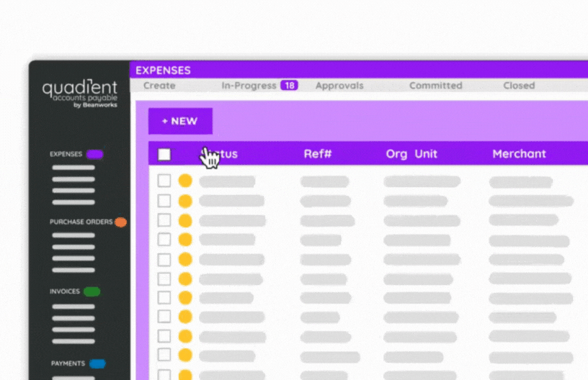The image size is (588, 380).
Task: Click the purple Expenses badge in sidebar
Action: pos(94,154)
